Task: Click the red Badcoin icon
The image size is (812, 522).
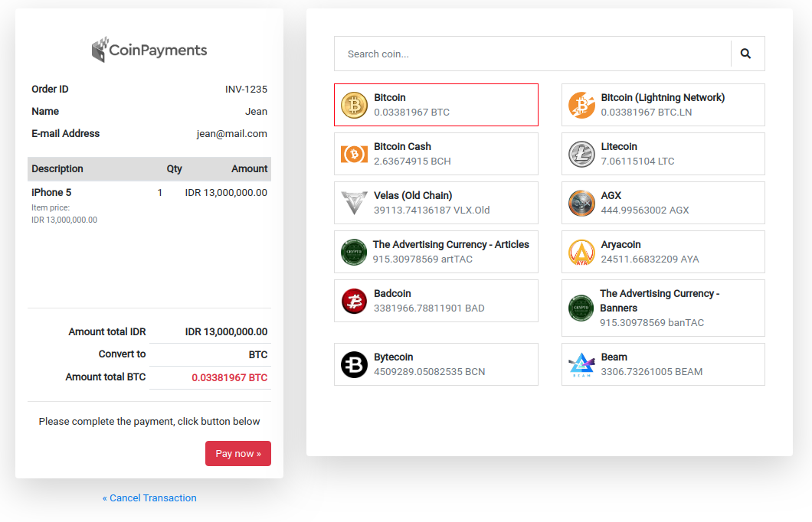Action: click(x=354, y=301)
